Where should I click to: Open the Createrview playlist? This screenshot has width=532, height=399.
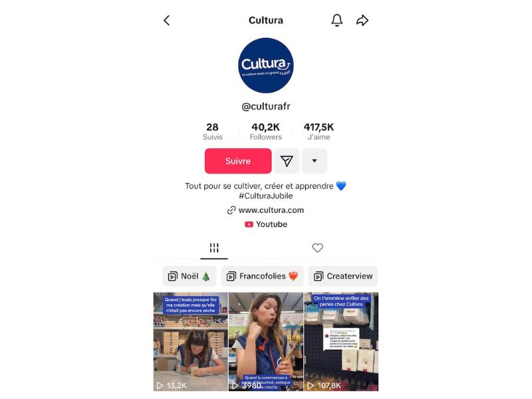343,276
